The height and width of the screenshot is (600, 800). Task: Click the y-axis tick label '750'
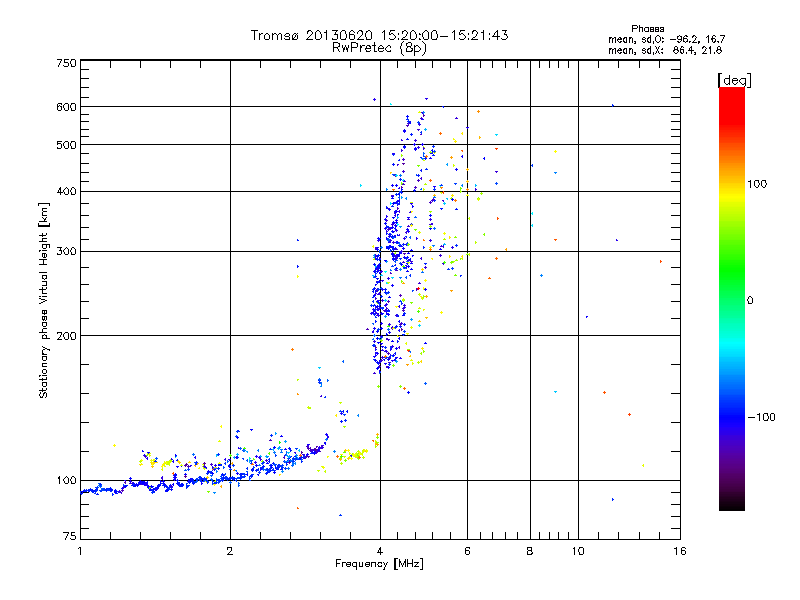pos(66,63)
